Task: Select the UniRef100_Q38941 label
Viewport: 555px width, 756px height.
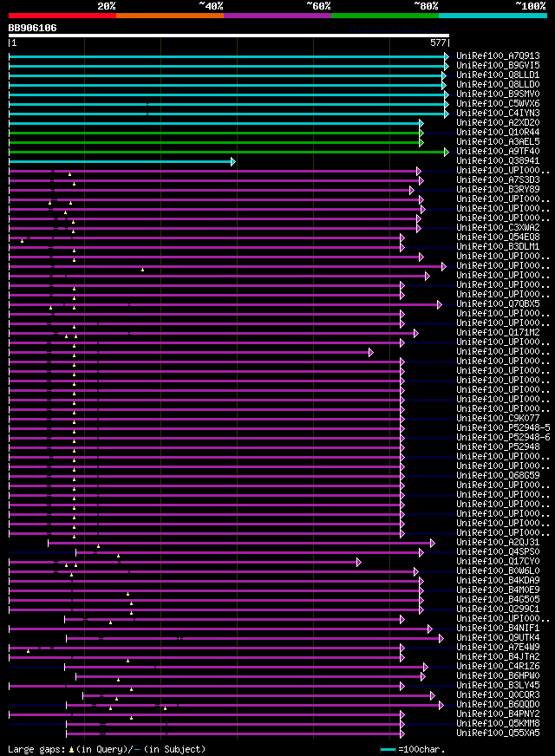Action: [x=498, y=160]
